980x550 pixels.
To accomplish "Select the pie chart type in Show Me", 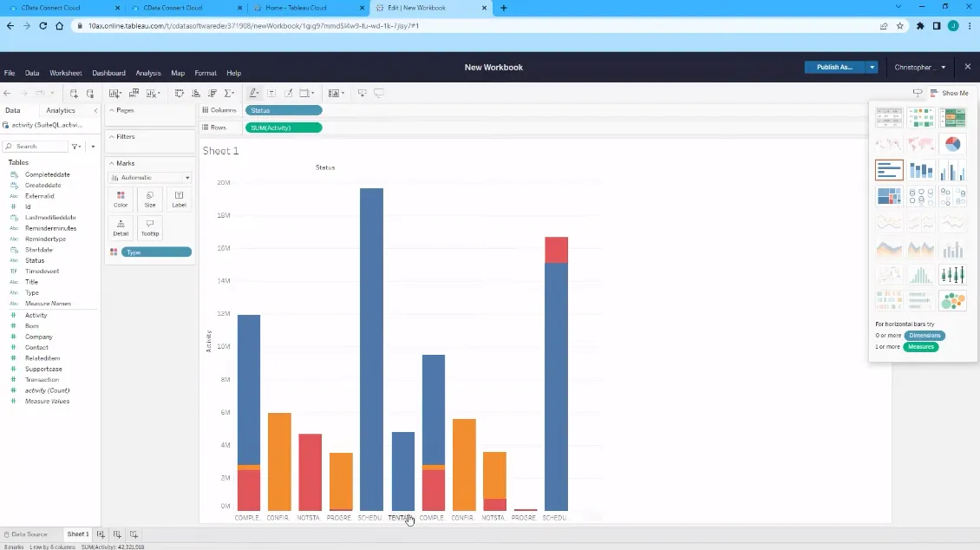I will click(952, 144).
